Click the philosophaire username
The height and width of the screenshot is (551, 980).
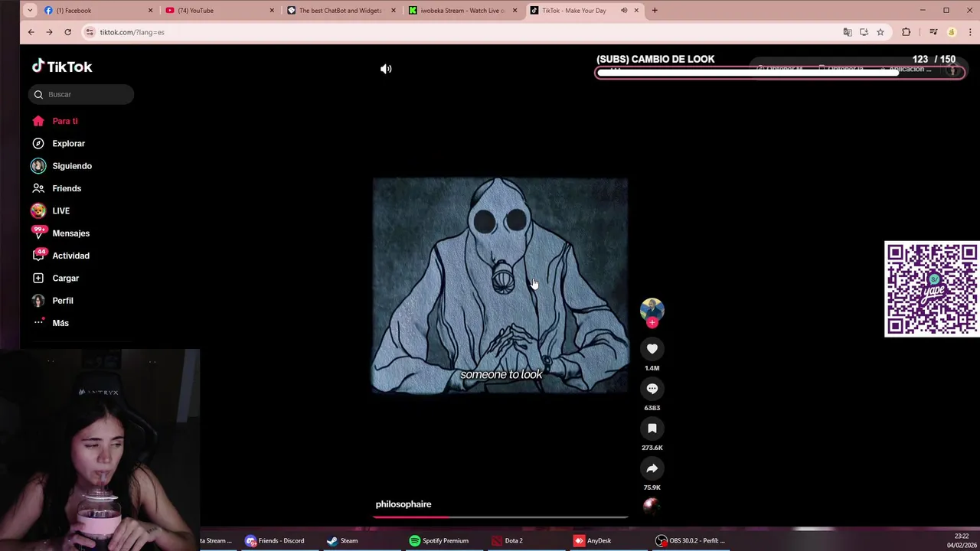click(x=403, y=504)
